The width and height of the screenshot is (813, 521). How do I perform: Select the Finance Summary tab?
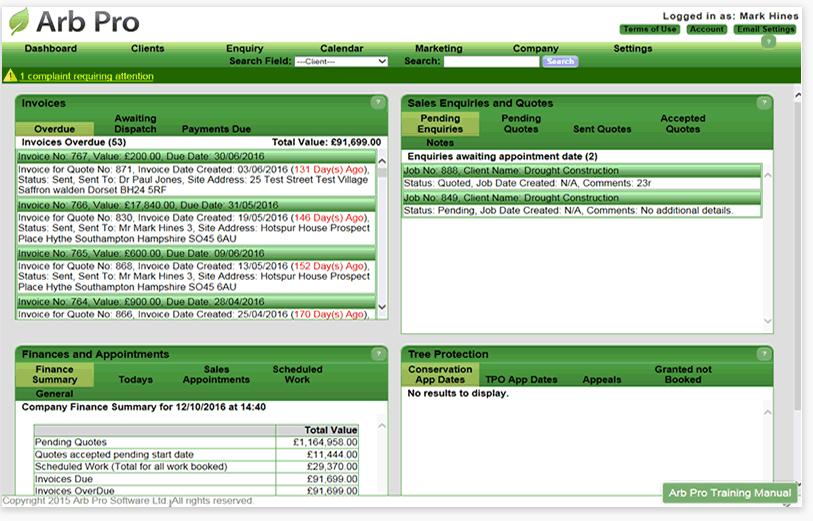pos(54,374)
